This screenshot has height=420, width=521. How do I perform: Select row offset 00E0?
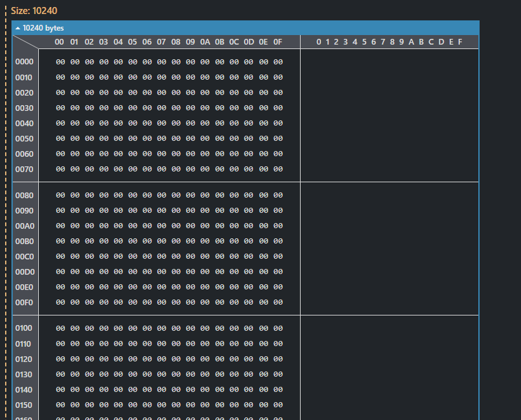(x=24, y=287)
